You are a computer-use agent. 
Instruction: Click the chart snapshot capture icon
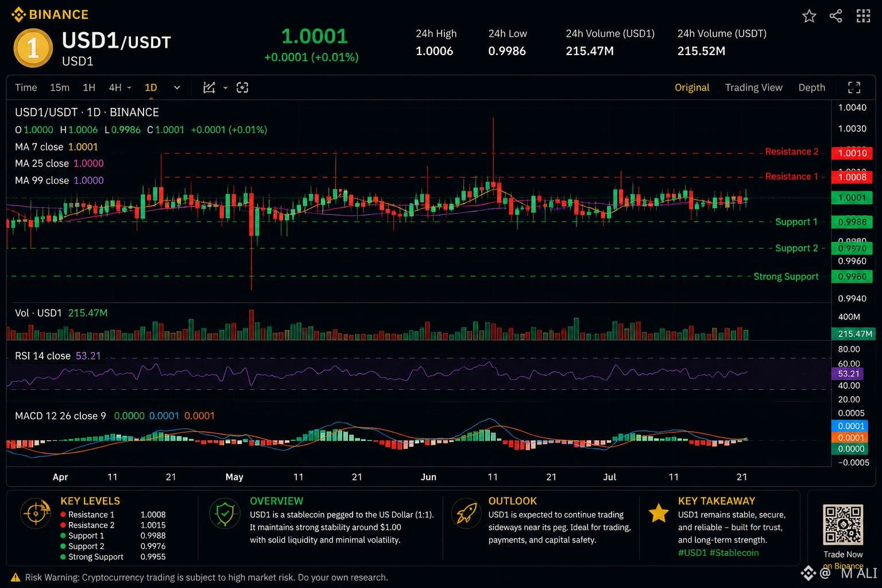point(242,87)
